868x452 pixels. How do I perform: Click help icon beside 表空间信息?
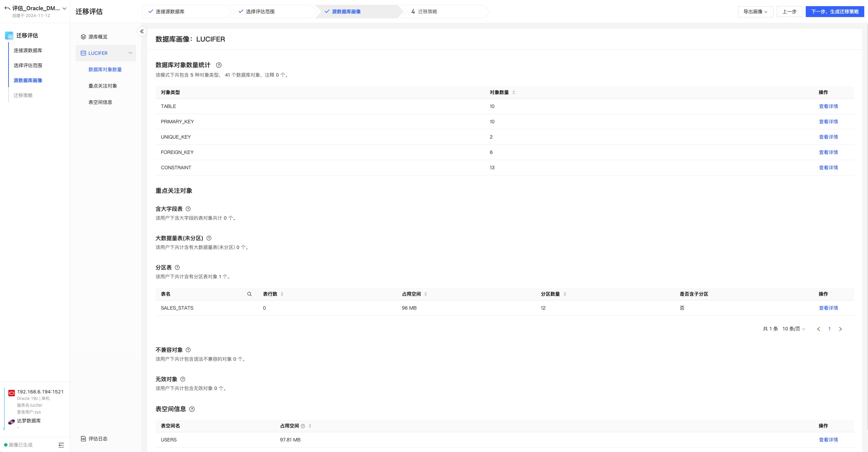click(x=192, y=409)
